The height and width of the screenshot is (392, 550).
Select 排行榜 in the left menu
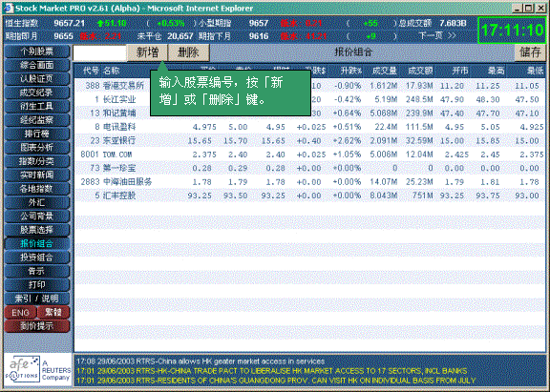tap(37, 134)
